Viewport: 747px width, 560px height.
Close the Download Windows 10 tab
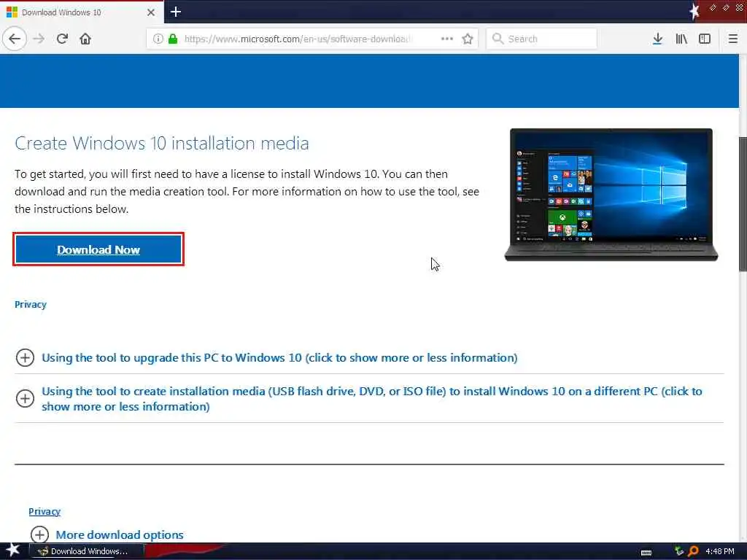[150, 12]
